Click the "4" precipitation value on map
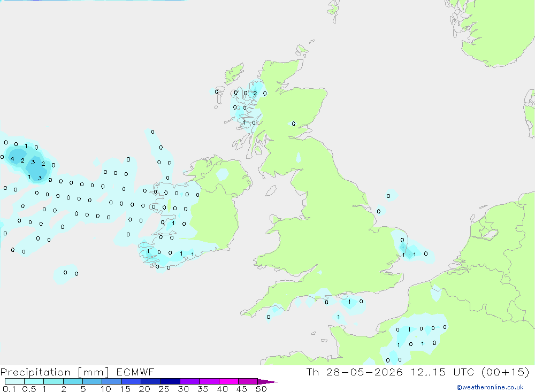Image resolution: width=535 pixels, height=392 pixels. click(x=12, y=159)
